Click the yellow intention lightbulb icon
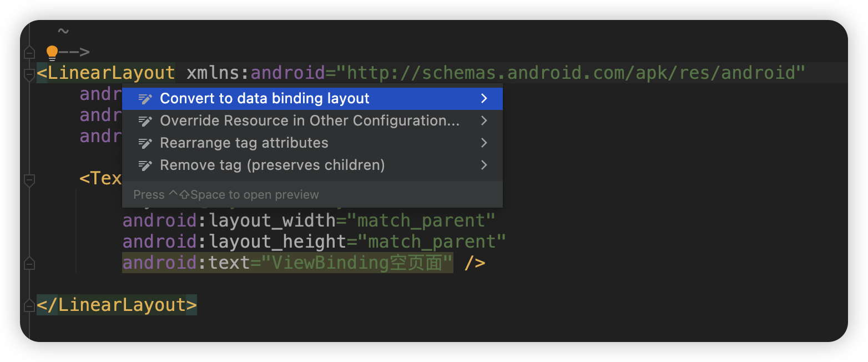The height and width of the screenshot is (362, 868). pyautogui.click(x=52, y=51)
